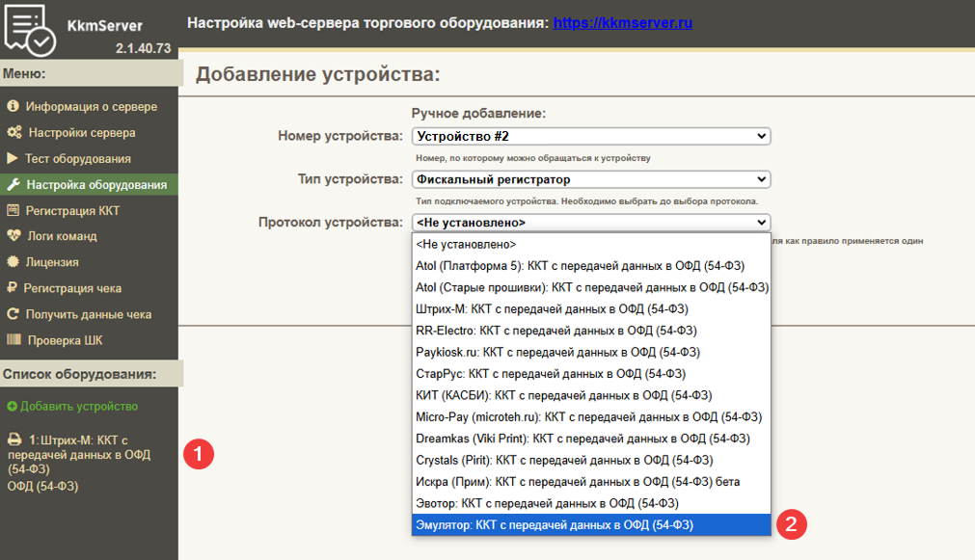Click the ruble icon beside Регистрация чека
975x560 pixels.
[x=12, y=288]
